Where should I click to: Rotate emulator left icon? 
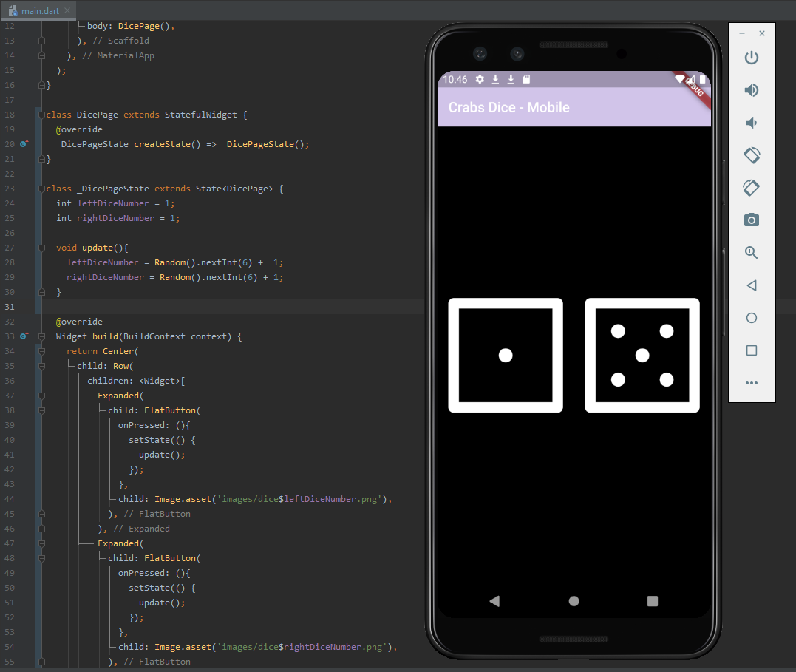(x=752, y=155)
